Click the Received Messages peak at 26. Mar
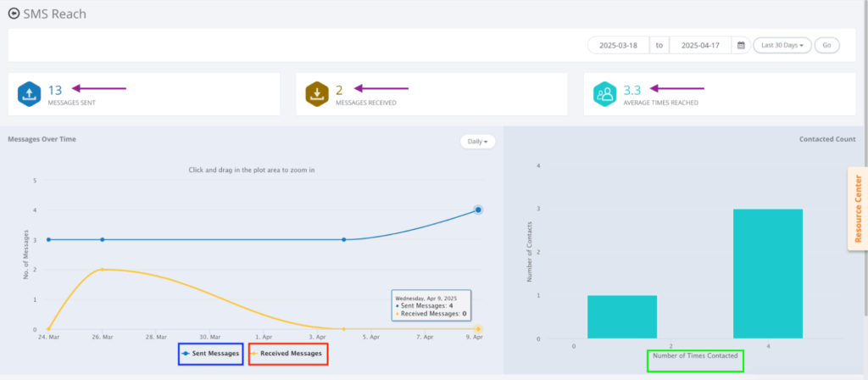The width and height of the screenshot is (868, 380). click(x=103, y=269)
